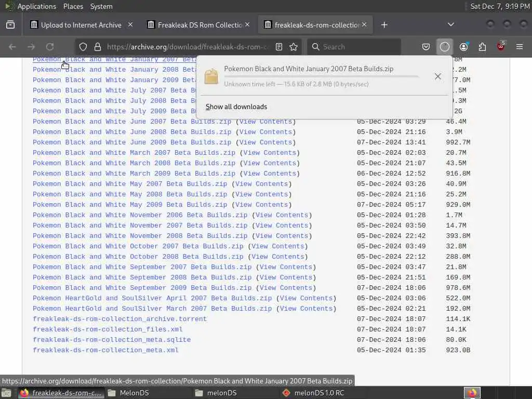Download September 2009 Beta Builds.zip
Image resolution: width=532 pixels, height=399 pixels.
click(142, 288)
